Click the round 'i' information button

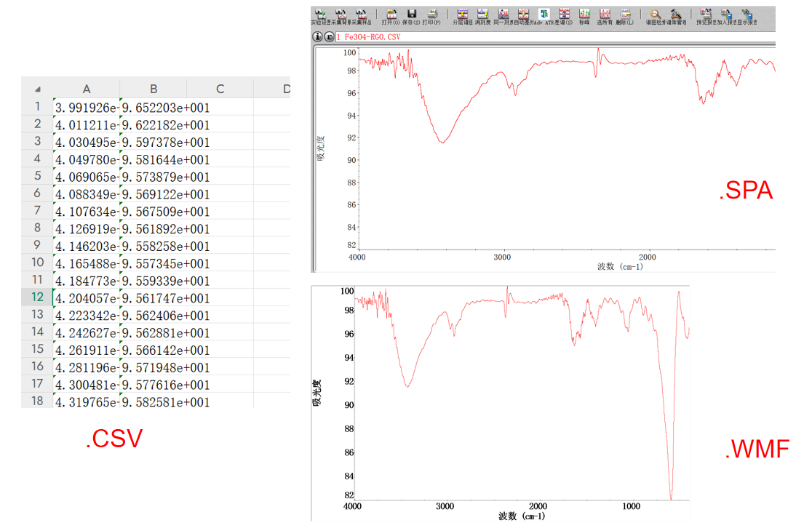pos(317,37)
